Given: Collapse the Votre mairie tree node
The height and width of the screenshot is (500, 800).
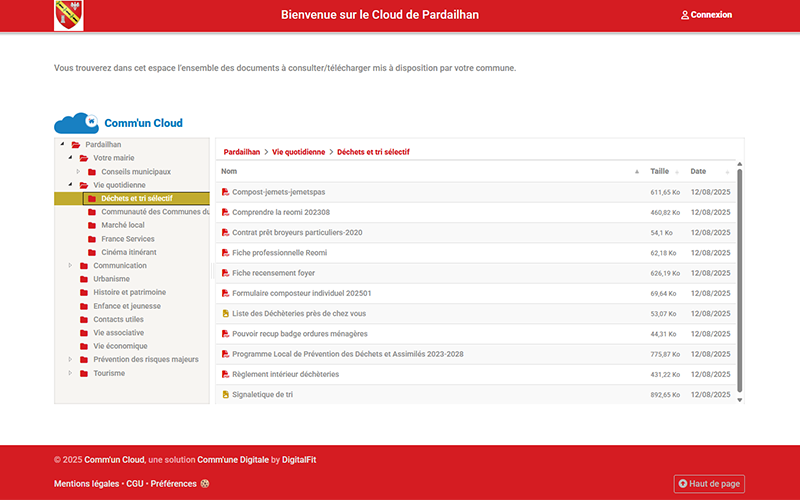Looking at the screenshot, I should [70, 158].
